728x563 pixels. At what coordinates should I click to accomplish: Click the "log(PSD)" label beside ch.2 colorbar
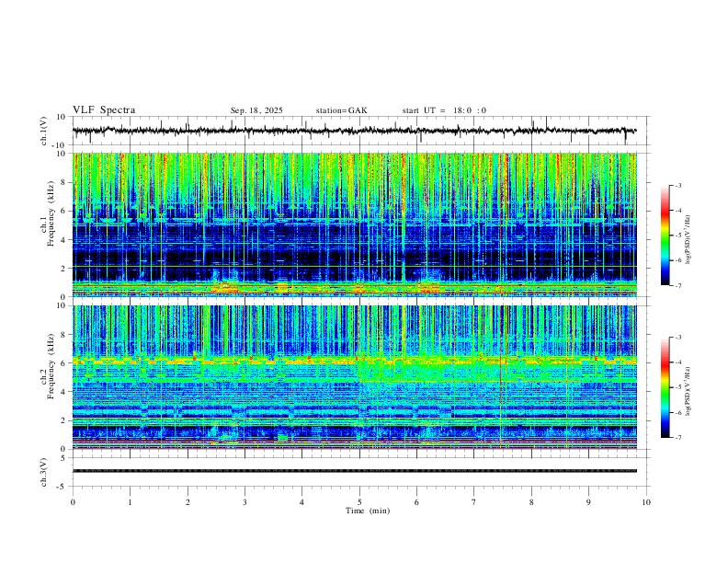point(688,391)
